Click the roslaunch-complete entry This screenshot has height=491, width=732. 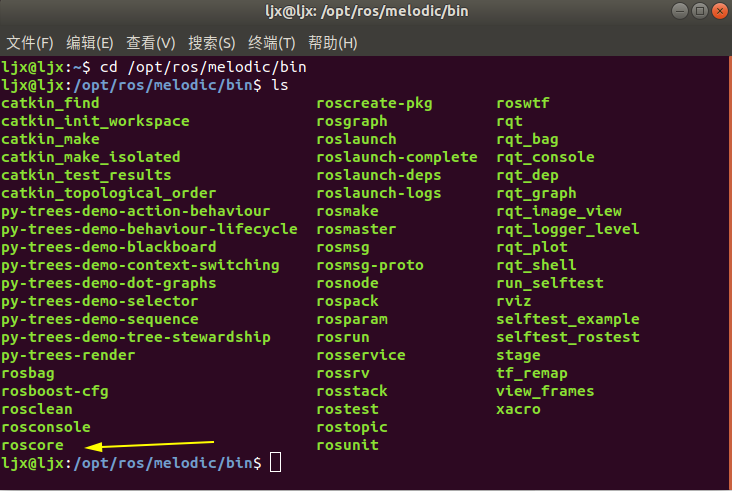397,157
